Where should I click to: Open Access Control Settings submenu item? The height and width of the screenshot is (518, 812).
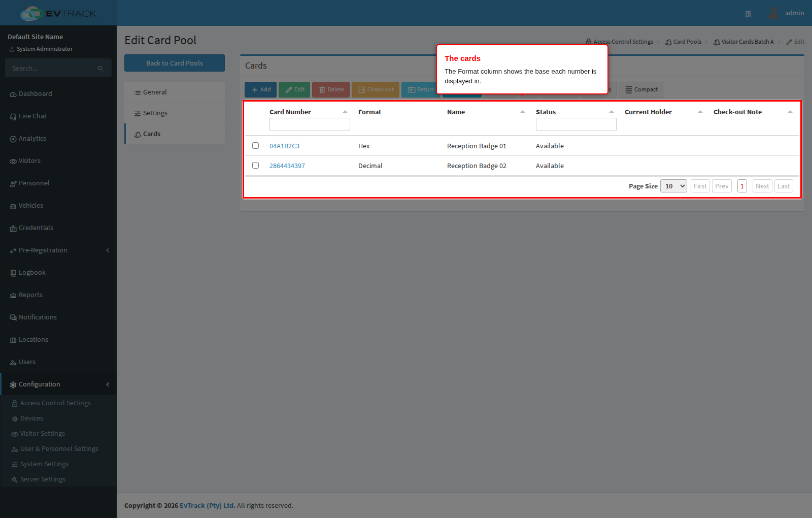point(55,403)
